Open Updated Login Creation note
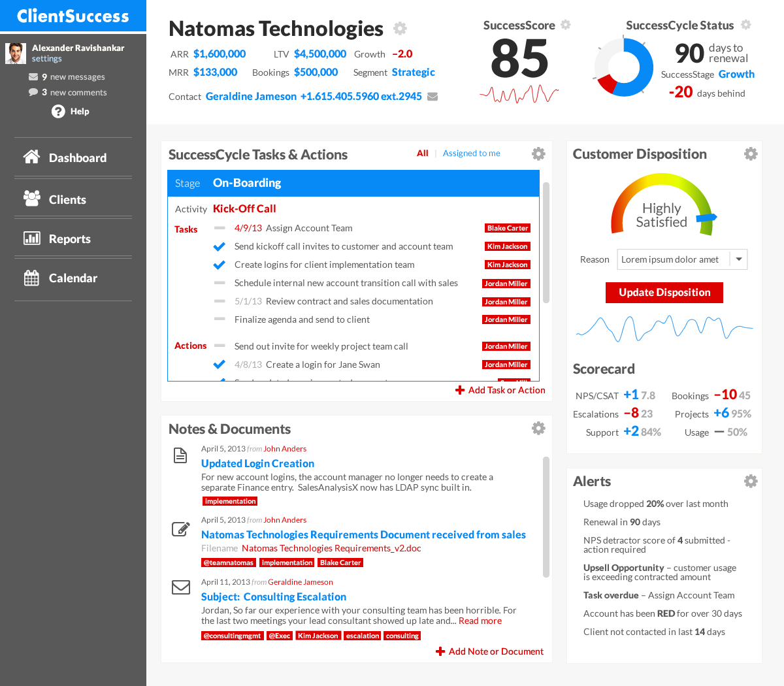Image resolution: width=784 pixels, height=686 pixels. point(257,463)
